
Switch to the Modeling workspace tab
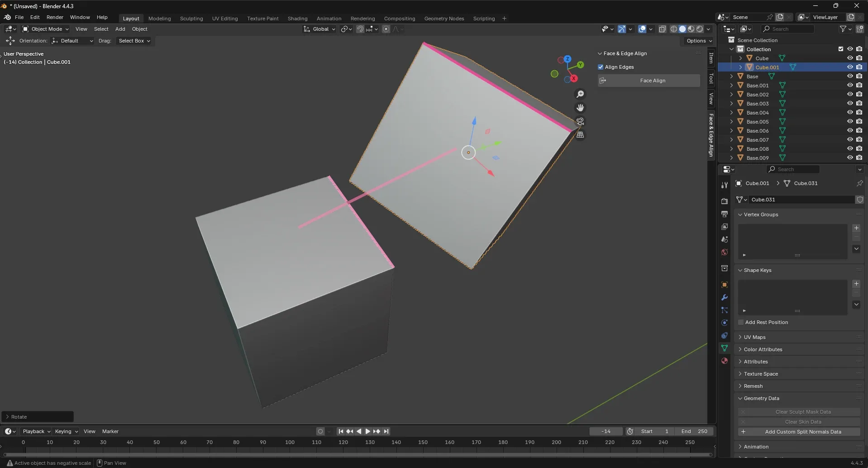(x=159, y=19)
